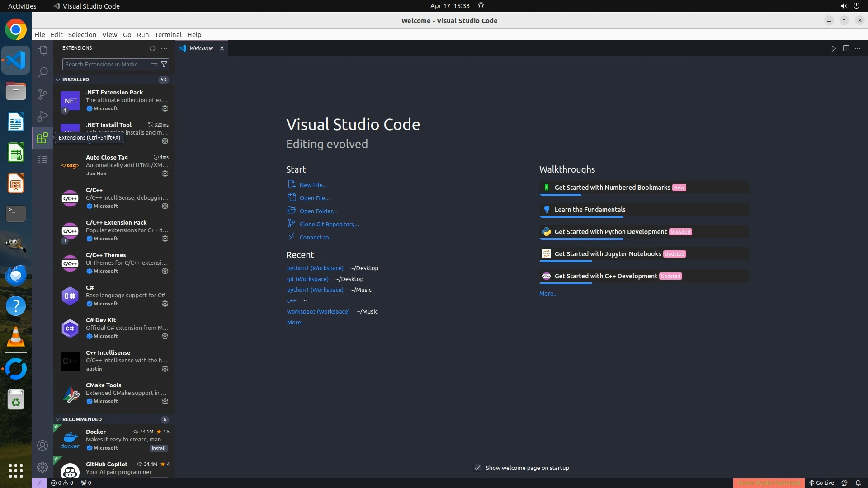Click the Split Editor icon
This screenshot has width=868, height=488.
(x=846, y=48)
